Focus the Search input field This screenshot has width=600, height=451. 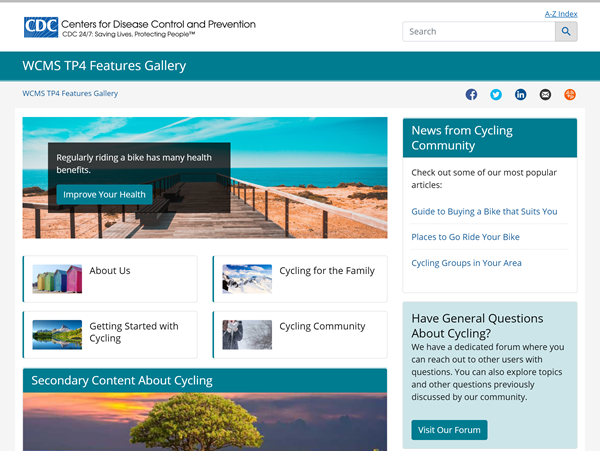[479, 31]
